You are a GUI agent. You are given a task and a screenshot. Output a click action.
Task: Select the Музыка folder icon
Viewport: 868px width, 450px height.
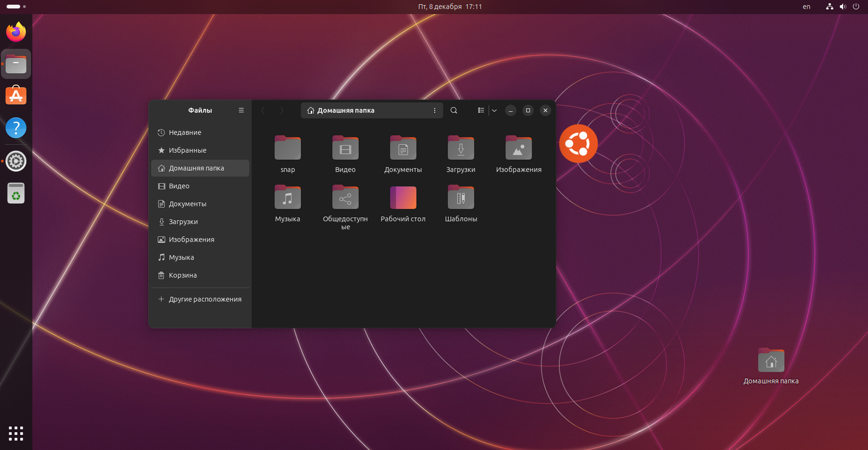click(288, 197)
